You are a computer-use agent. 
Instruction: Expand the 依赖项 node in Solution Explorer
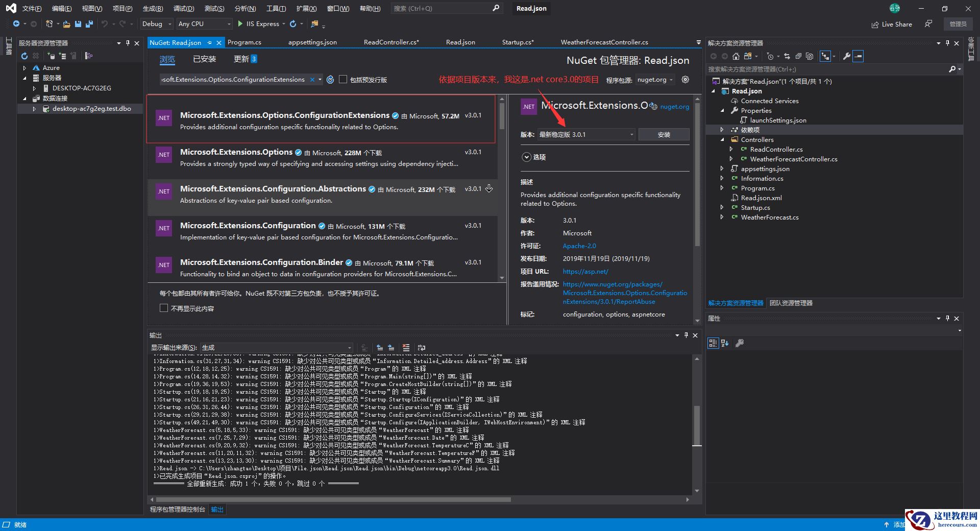point(722,130)
